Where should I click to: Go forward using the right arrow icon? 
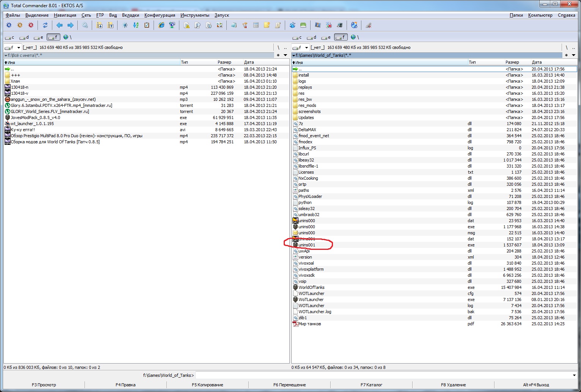coord(71,25)
